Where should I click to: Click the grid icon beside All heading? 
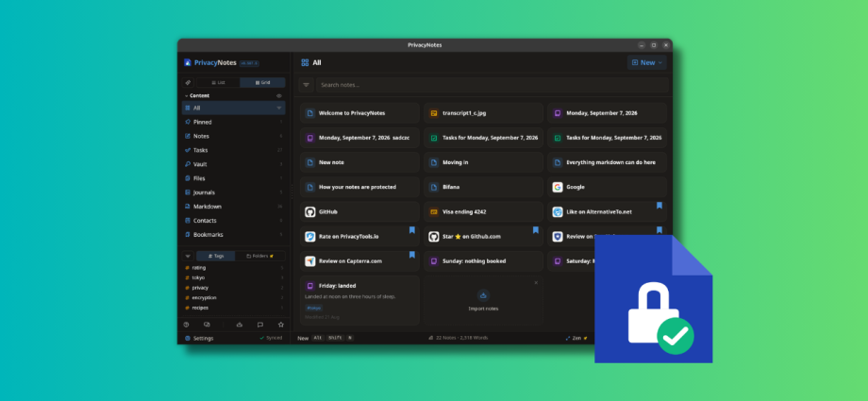(x=305, y=62)
